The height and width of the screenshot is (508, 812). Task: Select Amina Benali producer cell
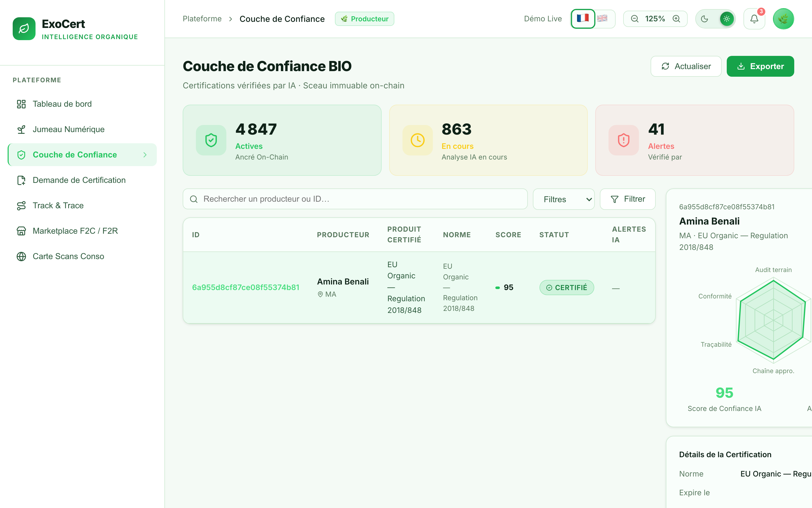343,288
